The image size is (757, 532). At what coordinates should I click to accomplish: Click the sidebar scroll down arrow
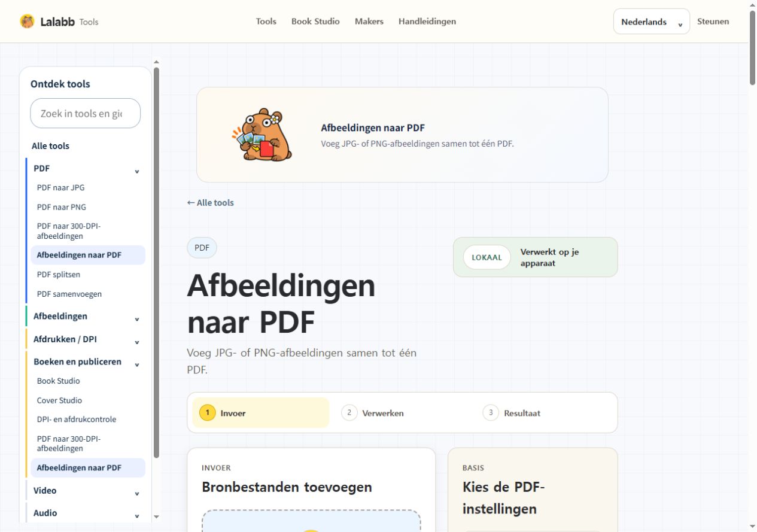pos(157,516)
